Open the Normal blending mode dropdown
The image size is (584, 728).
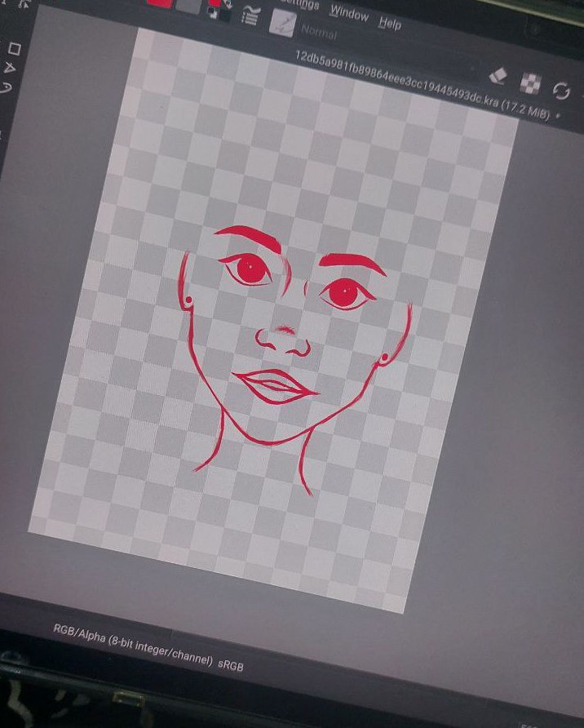319,32
